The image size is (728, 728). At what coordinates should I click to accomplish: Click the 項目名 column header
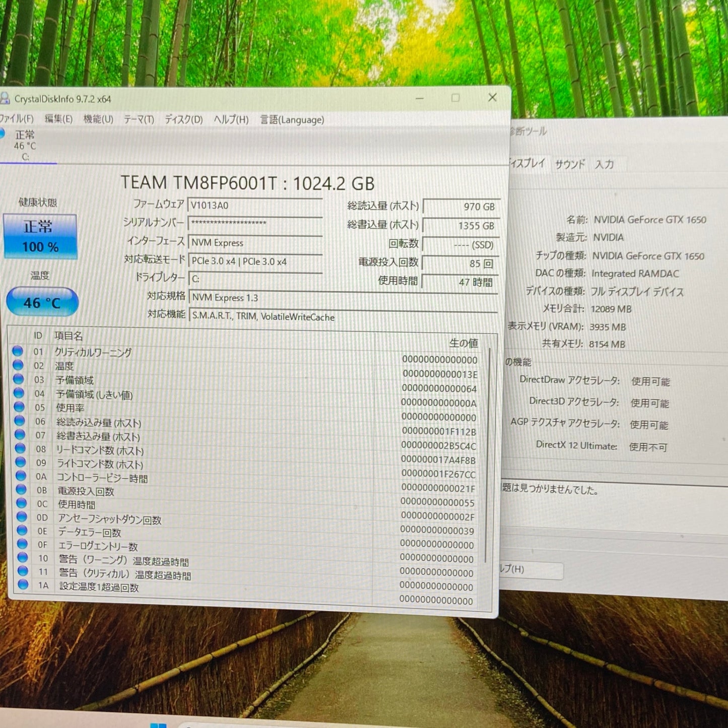coord(69,336)
